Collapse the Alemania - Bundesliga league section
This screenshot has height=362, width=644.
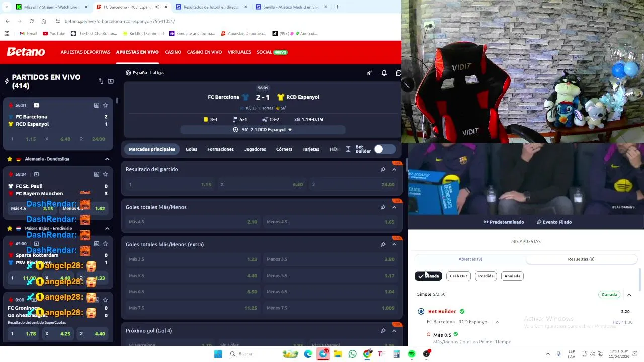[x=107, y=159]
